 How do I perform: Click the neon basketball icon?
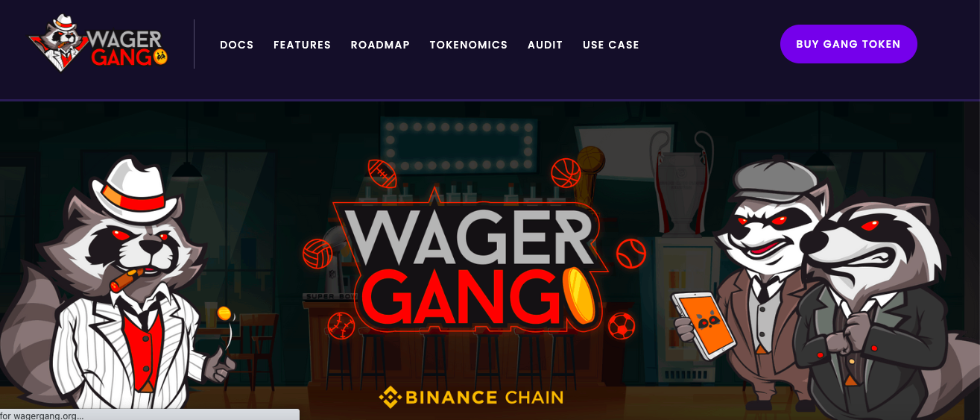[x=566, y=172]
